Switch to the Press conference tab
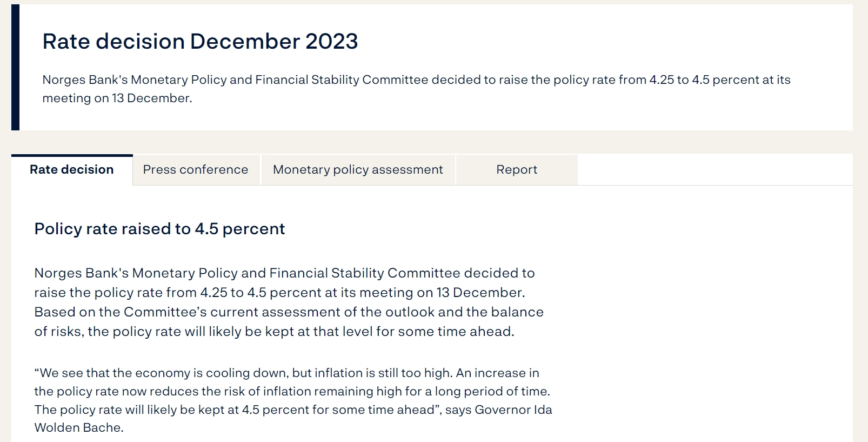Image resolution: width=868 pixels, height=442 pixels. [196, 170]
